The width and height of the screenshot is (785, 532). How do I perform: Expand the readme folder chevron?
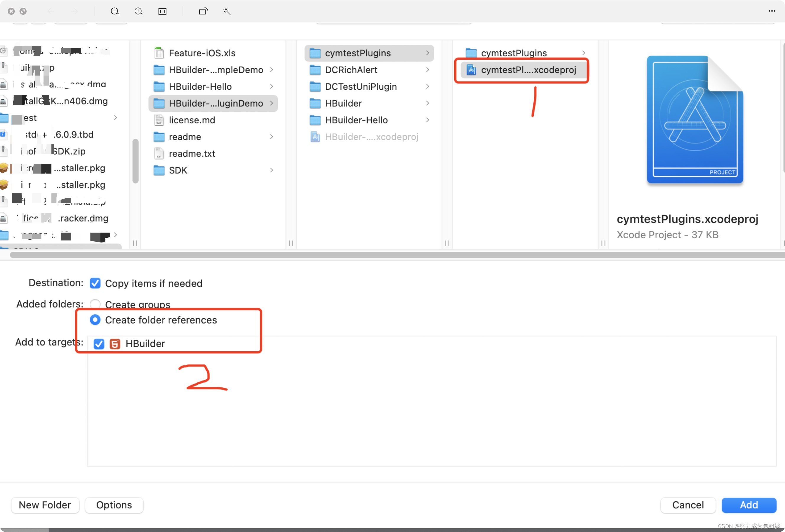(x=272, y=137)
